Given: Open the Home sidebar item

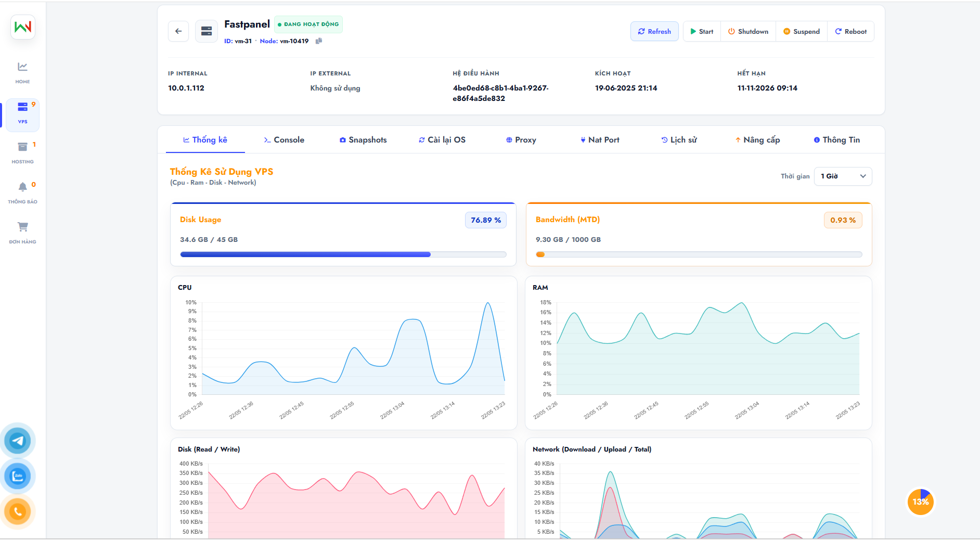Looking at the screenshot, I should pos(22,73).
